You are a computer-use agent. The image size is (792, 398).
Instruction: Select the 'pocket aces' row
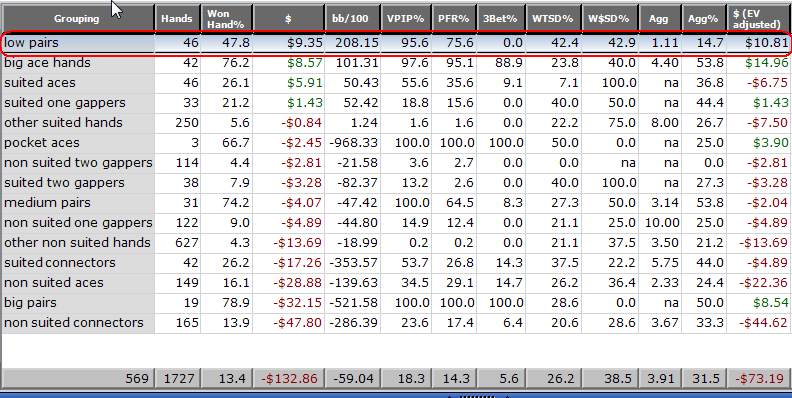[396, 143]
